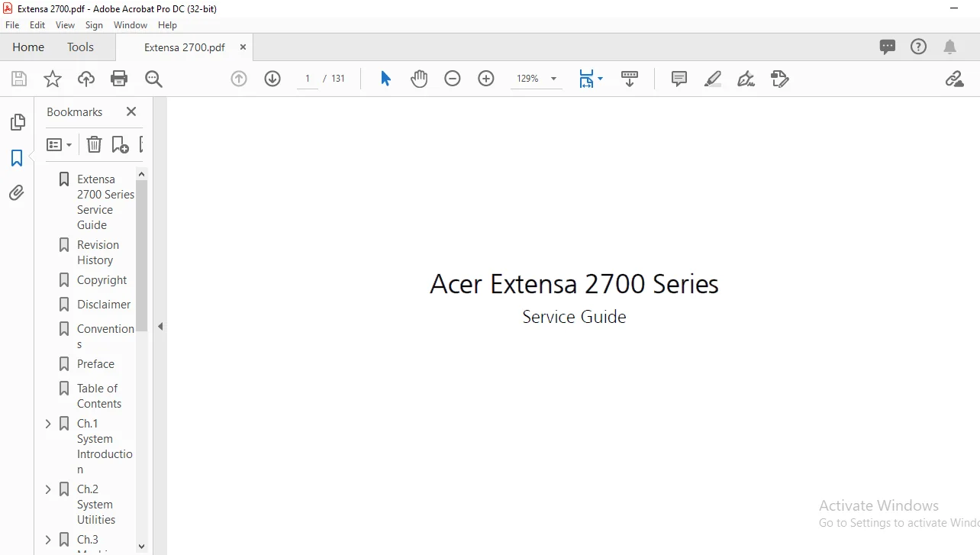
Task: Click the page number input field
Action: [x=308, y=79]
